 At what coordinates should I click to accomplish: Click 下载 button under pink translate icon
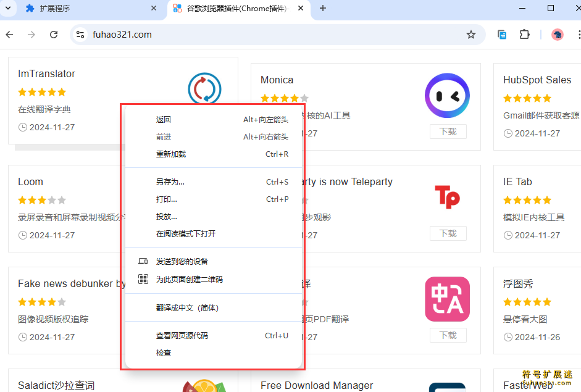tap(448, 335)
